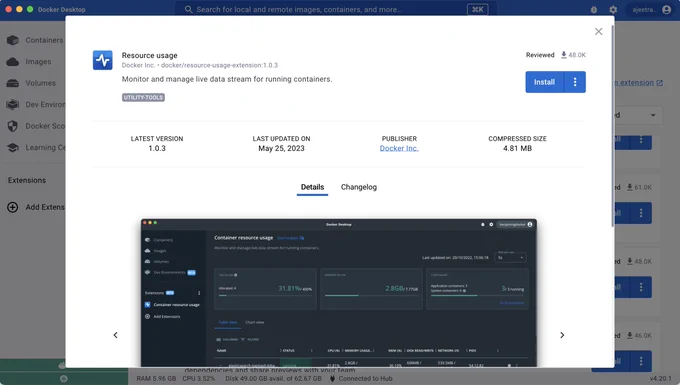
Task: Click the Docker Scout sidebar icon
Action: pyautogui.click(x=13, y=126)
